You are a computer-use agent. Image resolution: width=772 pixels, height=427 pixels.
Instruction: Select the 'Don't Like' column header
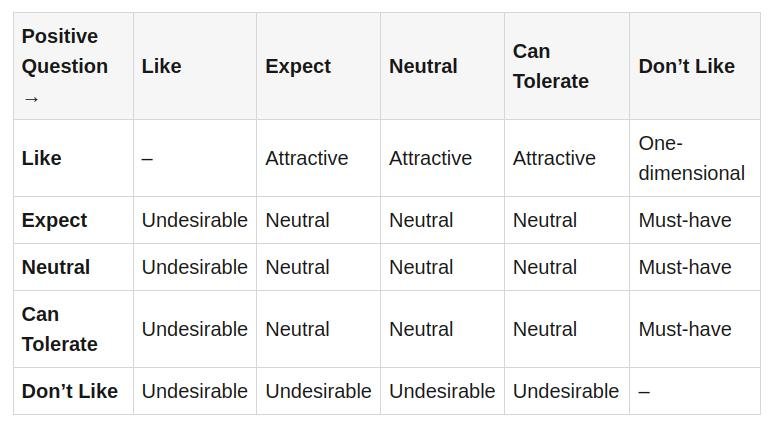point(695,66)
